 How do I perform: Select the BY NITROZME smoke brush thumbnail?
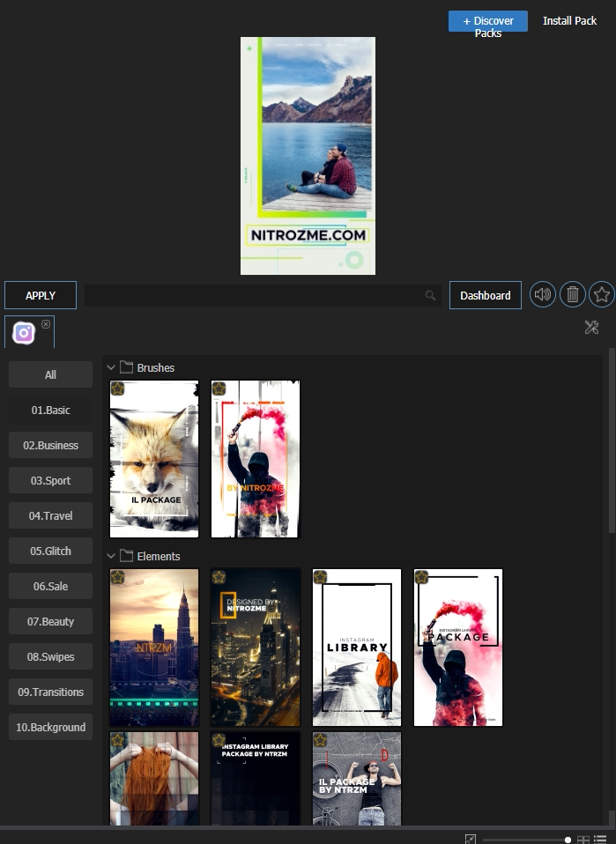point(256,459)
